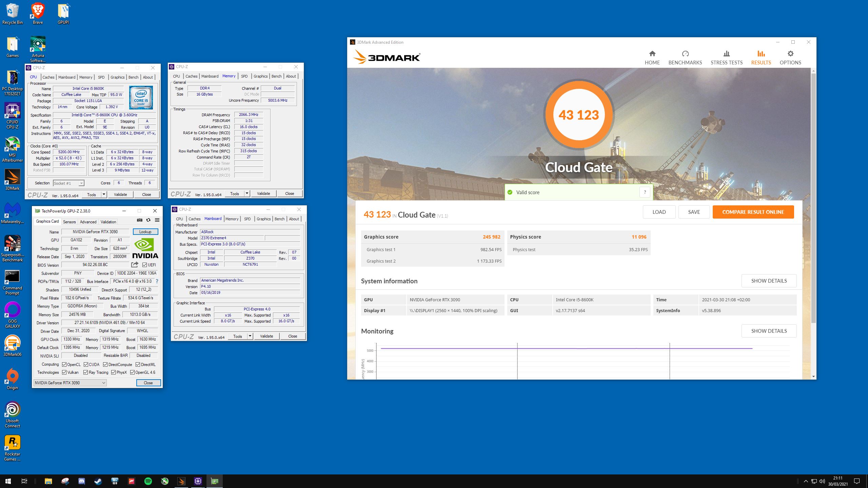This screenshot has height=488, width=868.
Task: Expand Tools arrow in CPU-Z Mainboard window
Action: [x=250, y=336]
